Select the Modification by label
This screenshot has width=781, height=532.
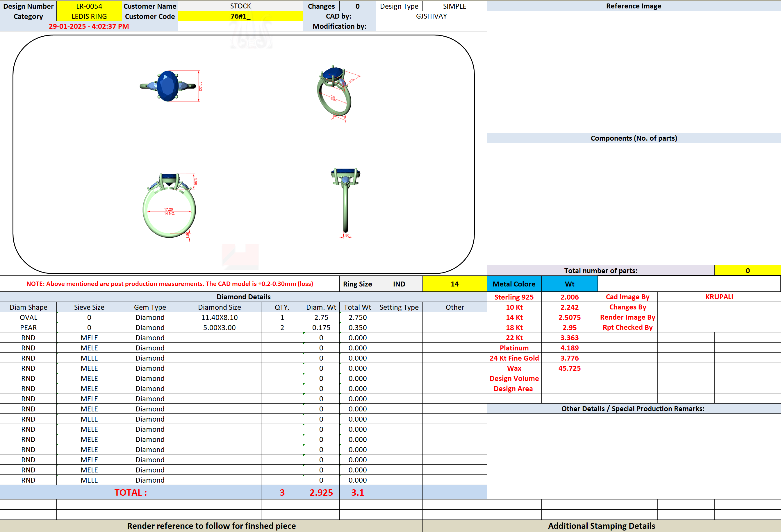pos(339,26)
